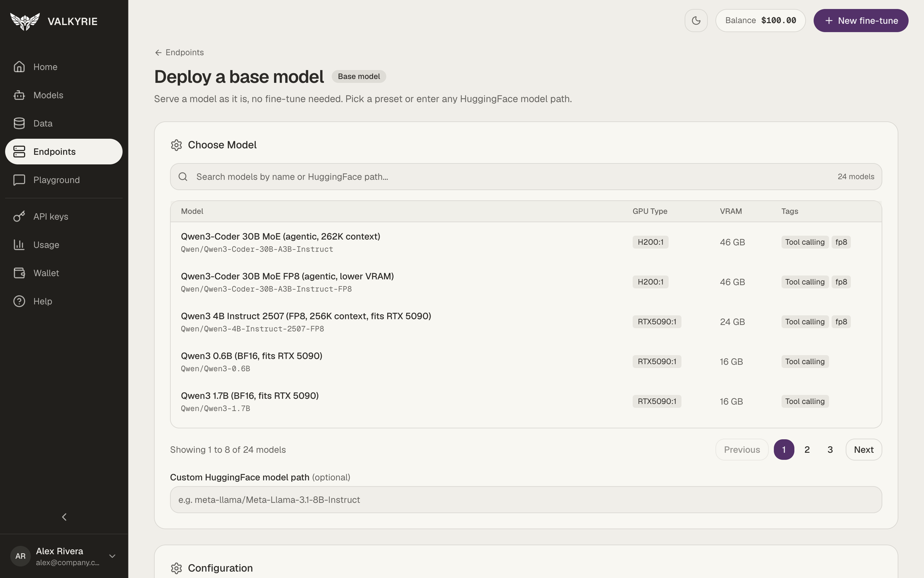The width and height of the screenshot is (924, 578).
Task: Open Help via question mark icon
Action: [x=19, y=302]
